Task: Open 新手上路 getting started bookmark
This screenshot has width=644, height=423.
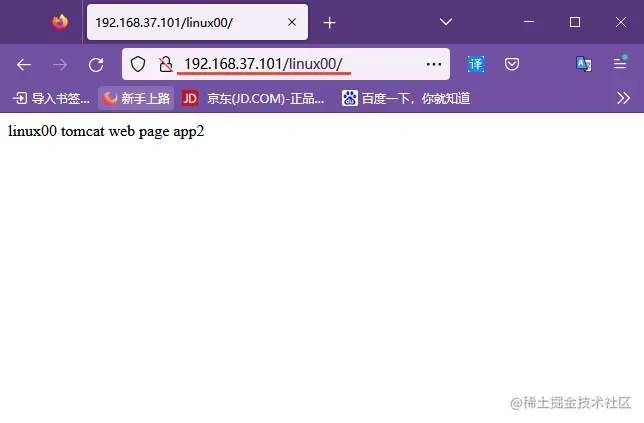Action: tap(136, 98)
